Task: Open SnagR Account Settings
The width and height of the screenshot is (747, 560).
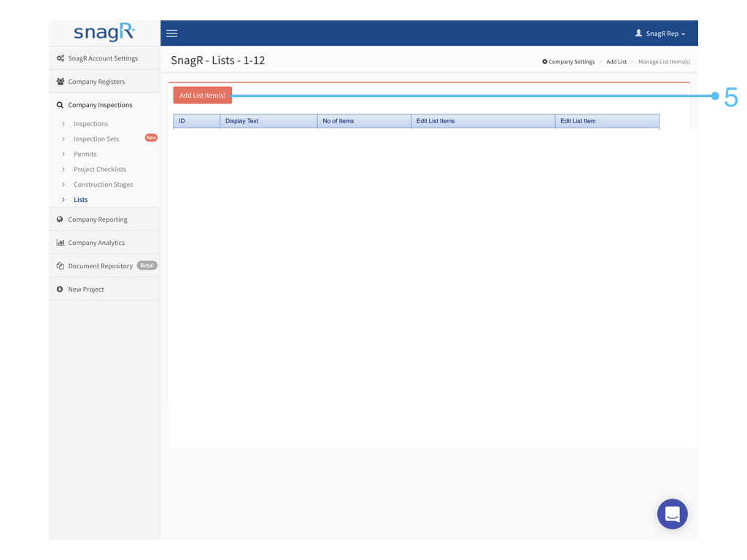Action: [104, 58]
